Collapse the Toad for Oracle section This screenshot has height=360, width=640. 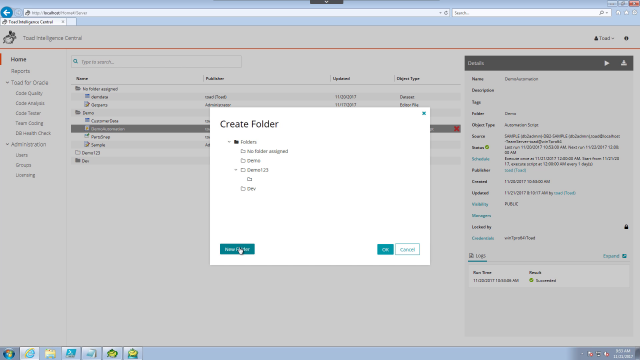click(7, 82)
